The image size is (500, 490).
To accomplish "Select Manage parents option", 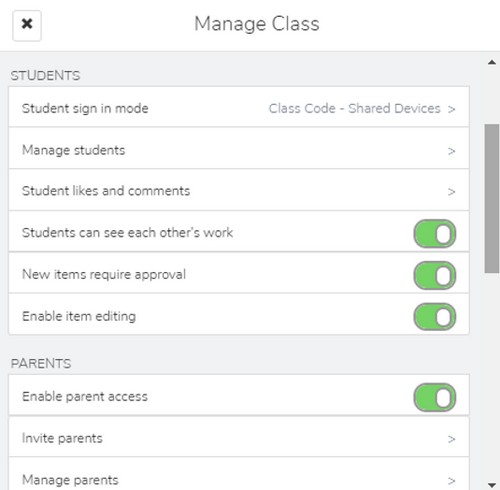I will click(x=239, y=474).
